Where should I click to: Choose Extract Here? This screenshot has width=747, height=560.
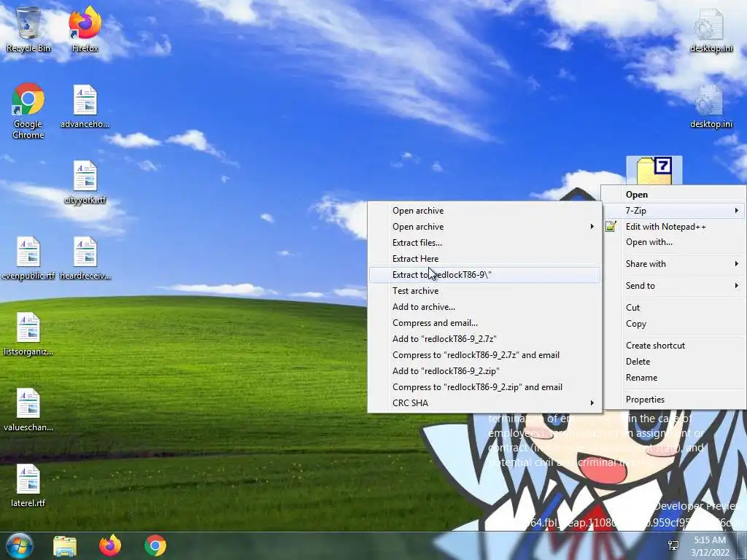tap(484, 259)
